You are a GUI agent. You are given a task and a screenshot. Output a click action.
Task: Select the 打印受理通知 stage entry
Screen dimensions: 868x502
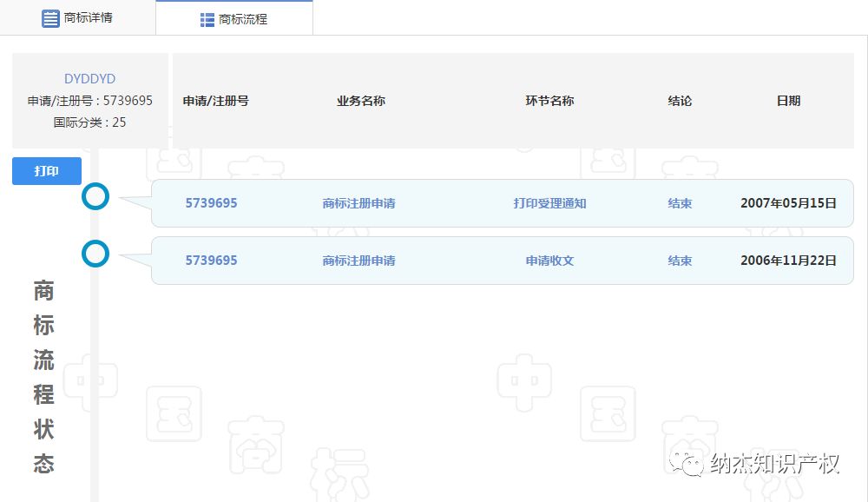(x=549, y=202)
